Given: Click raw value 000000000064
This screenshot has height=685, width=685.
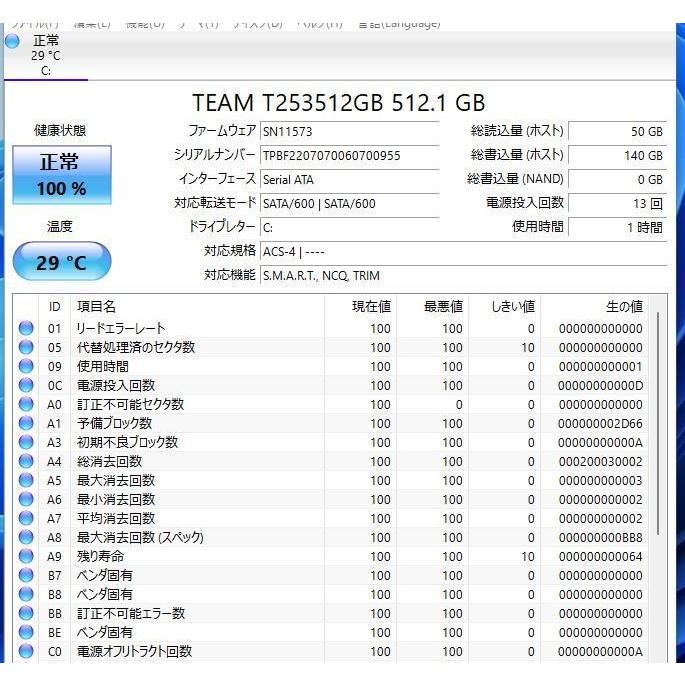Looking at the screenshot, I should pos(600,557).
